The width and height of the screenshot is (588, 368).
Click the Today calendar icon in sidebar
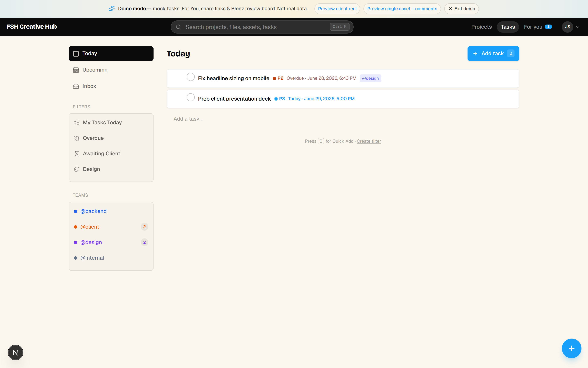tap(76, 54)
